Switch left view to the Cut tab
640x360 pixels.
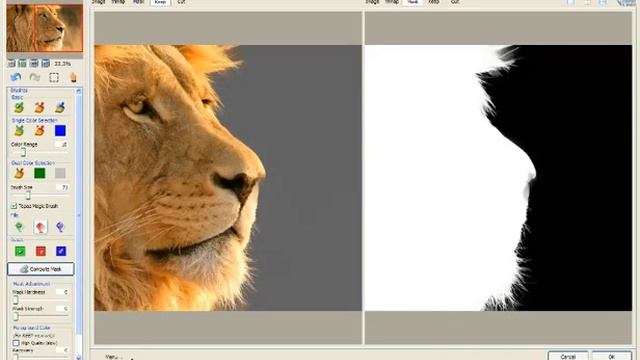point(181,2)
